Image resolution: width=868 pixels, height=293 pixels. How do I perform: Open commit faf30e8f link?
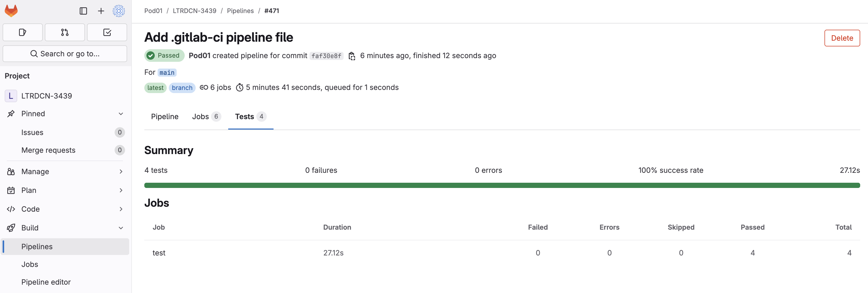326,56
